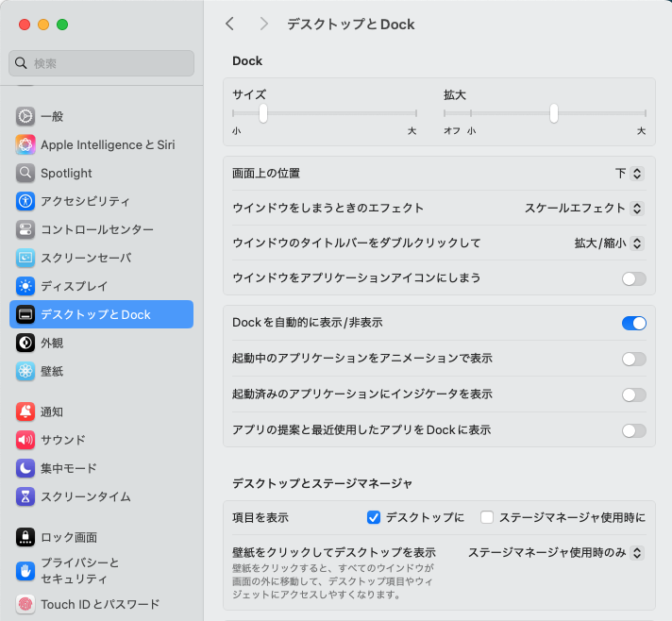
Task: Click the forward chevron navigation button
Action: tap(263, 24)
